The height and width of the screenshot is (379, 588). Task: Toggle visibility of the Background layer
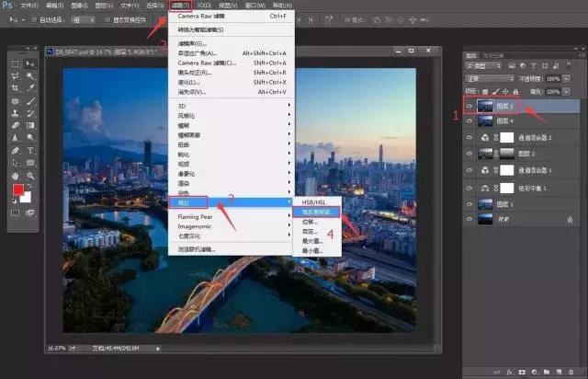470,219
